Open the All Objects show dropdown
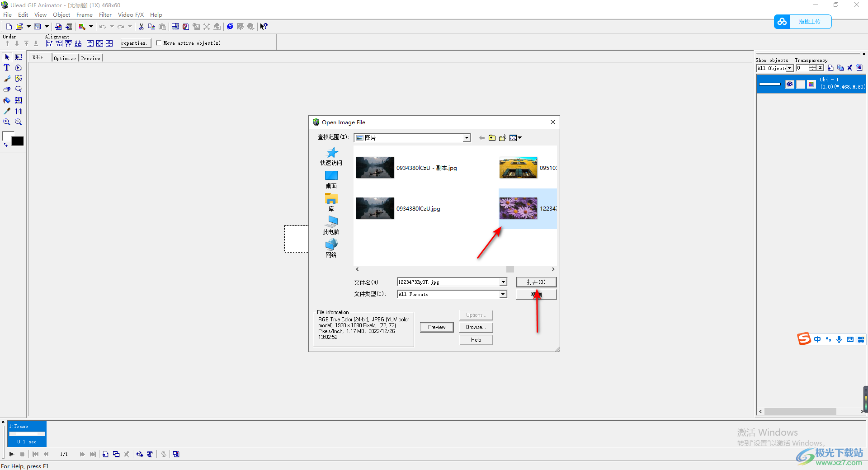Image resolution: width=868 pixels, height=470 pixels. [x=789, y=68]
